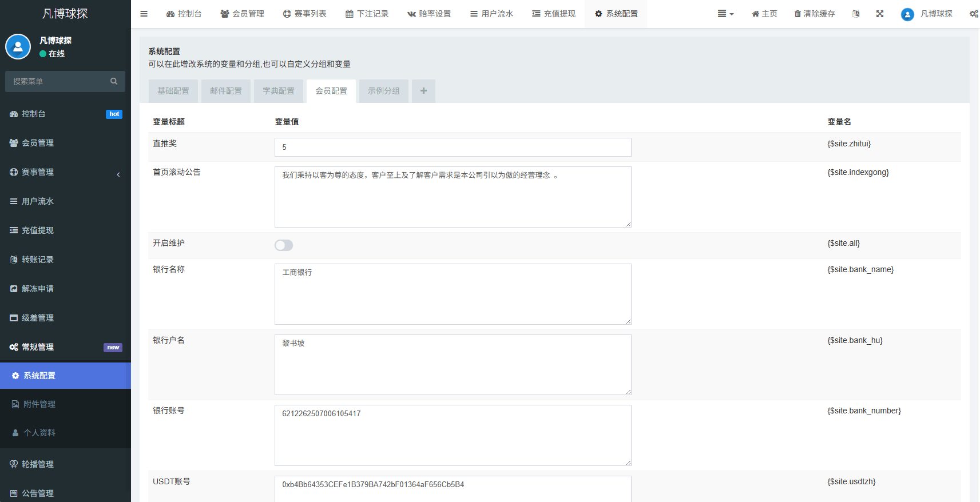Switch to the 基础配置 tab
The width and height of the screenshot is (980, 502).
point(173,91)
